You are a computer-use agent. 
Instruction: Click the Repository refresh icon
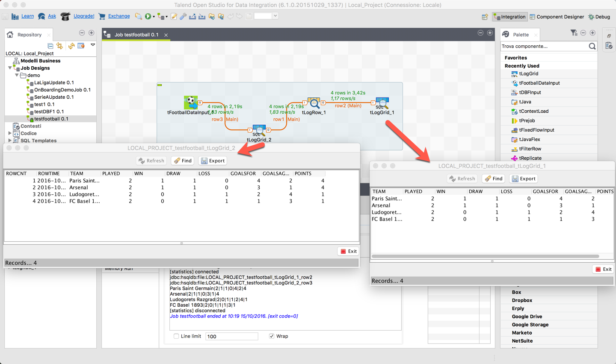point(71,46)
